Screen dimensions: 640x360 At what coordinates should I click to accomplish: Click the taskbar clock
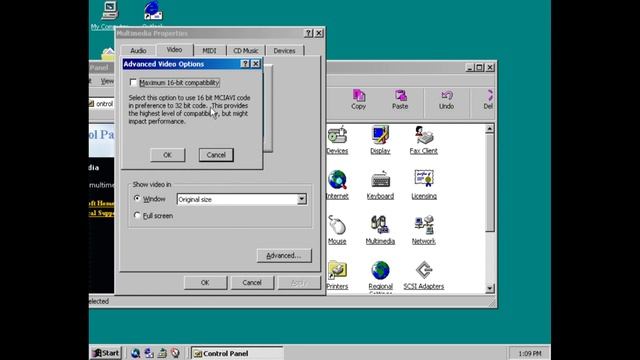pyautogui.click(x=529, y=353)
